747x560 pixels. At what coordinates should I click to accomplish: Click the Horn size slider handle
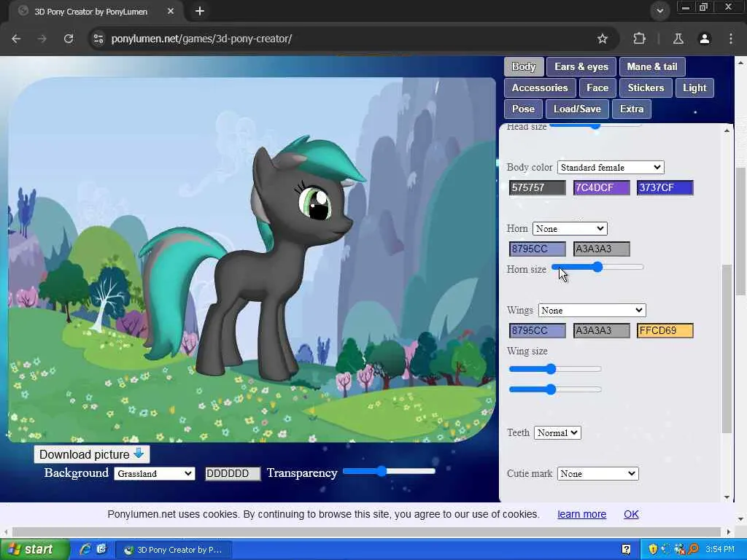click(x=597, y=267)
